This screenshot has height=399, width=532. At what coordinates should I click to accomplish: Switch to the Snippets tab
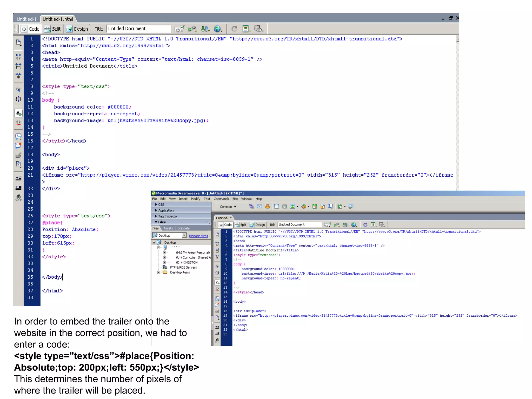coord(184,228)
